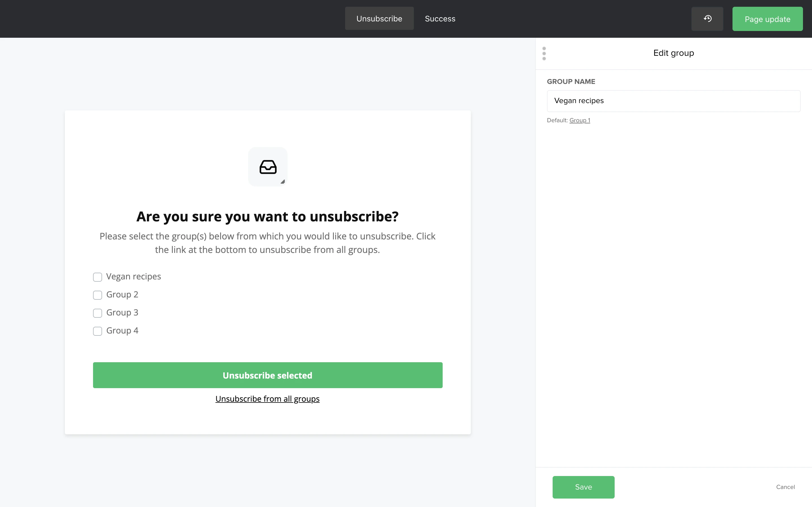This screenshot has height=507, width=812.
Task: Click the unsubscribe instructions paragraph
Action: pyautogui.click(x=267, y=243)
